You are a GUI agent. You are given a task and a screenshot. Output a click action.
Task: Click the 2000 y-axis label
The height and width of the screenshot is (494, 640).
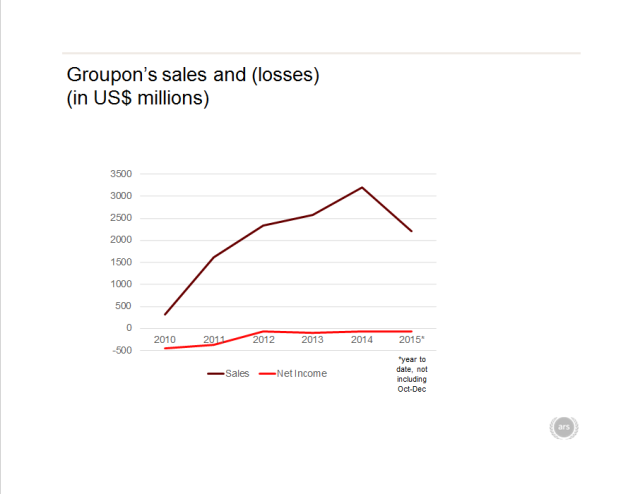(121, 240)
